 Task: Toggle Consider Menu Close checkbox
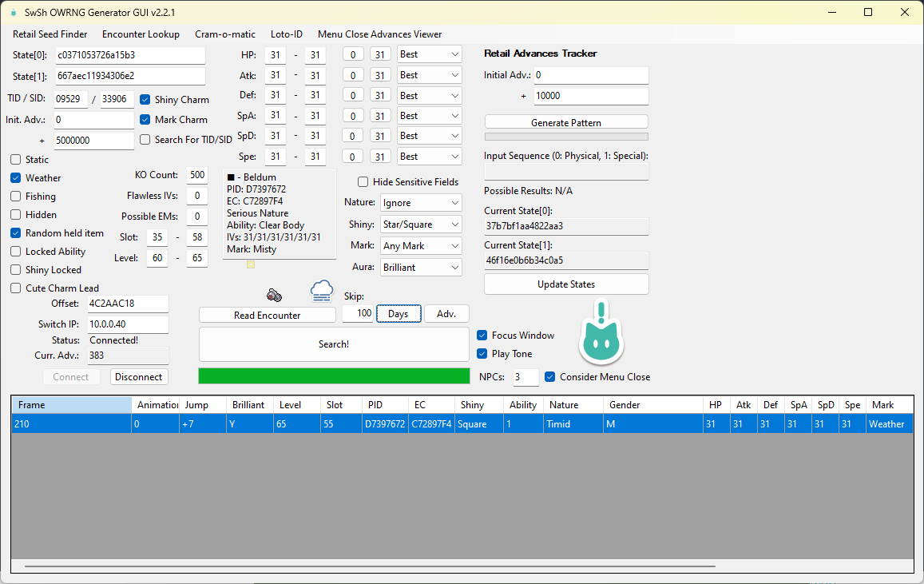549,376
